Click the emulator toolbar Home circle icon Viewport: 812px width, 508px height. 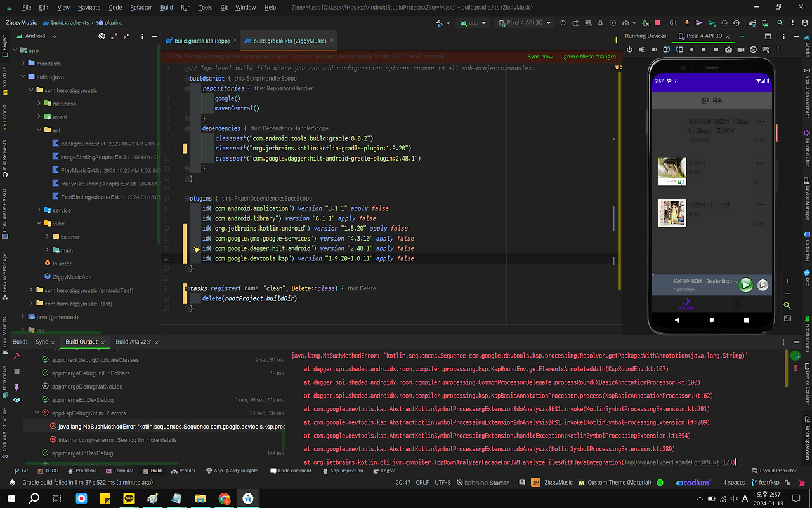click(704, 50)
